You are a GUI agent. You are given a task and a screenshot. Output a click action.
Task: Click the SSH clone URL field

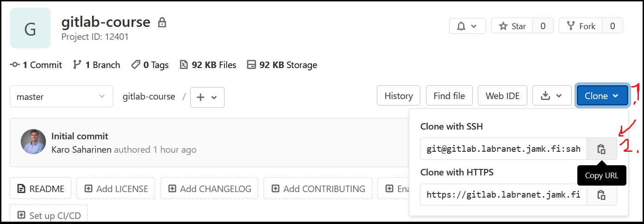coord(503,149)
